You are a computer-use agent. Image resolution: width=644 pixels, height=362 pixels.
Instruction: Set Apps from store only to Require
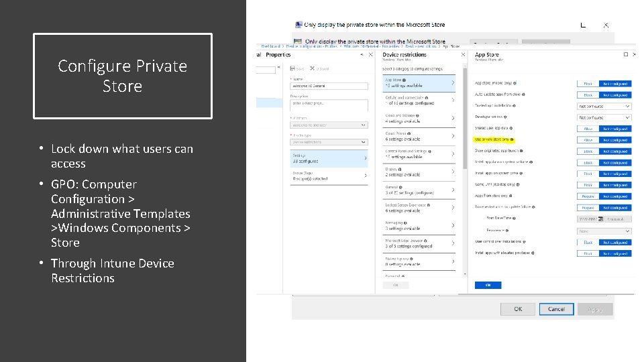[588, 196]
